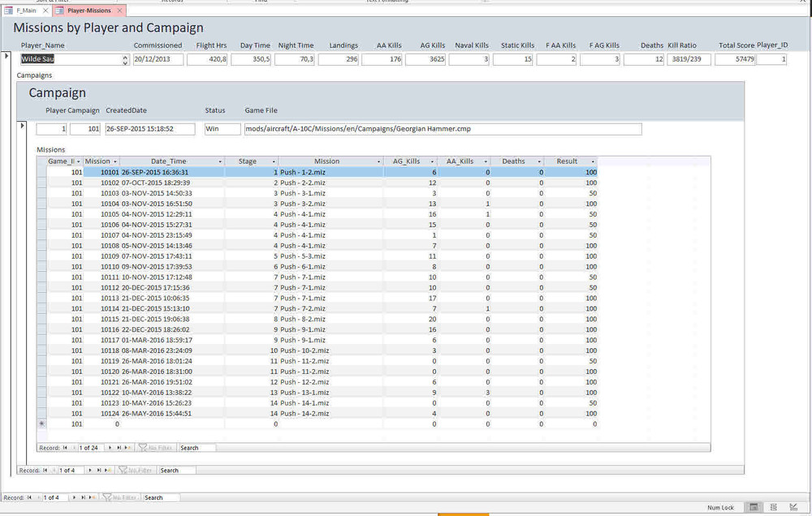Open the Date_Time column filter dropdown
This screenshot has height=516, width=812.
218,161
